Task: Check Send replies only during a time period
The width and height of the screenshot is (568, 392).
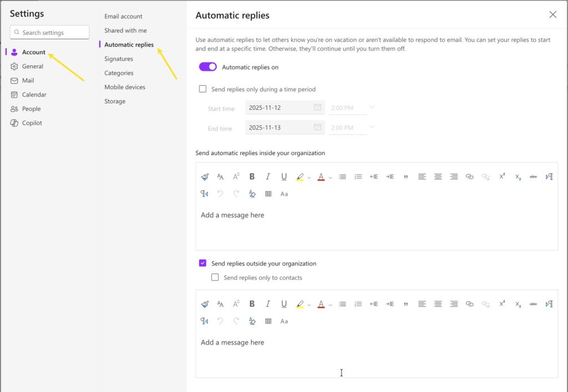Action: pos(202,89)
